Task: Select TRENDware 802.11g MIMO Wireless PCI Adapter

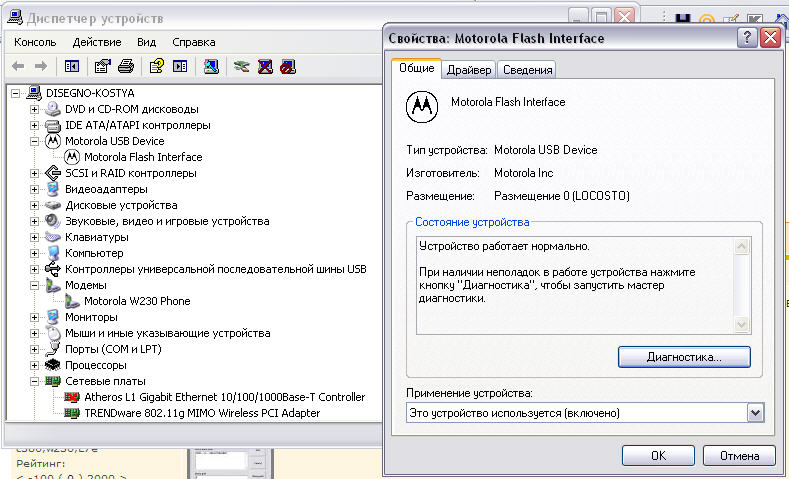Action: click(x=202, y=413)
